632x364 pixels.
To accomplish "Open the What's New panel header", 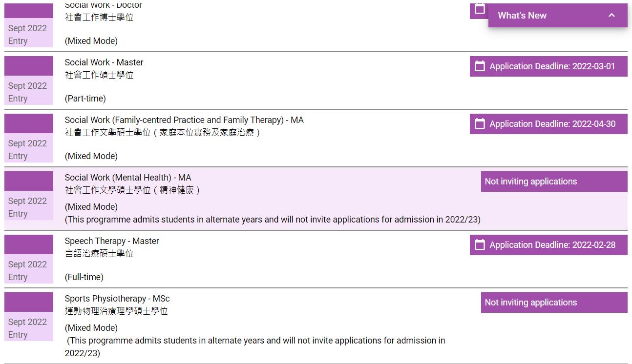I will [x=522, y=16].
